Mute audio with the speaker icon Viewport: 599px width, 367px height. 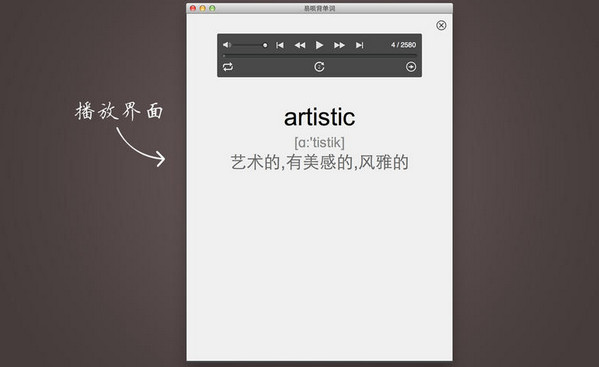pyautogui.click(x=227, y=45)
